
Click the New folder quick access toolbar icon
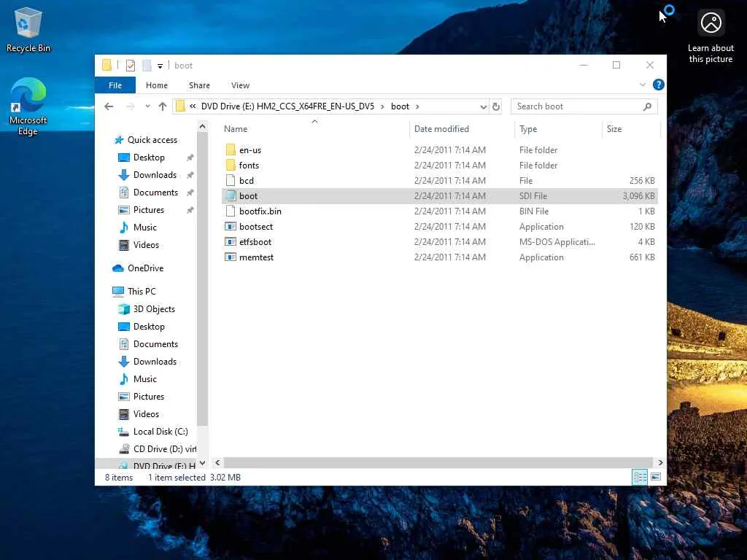(147, 65)
